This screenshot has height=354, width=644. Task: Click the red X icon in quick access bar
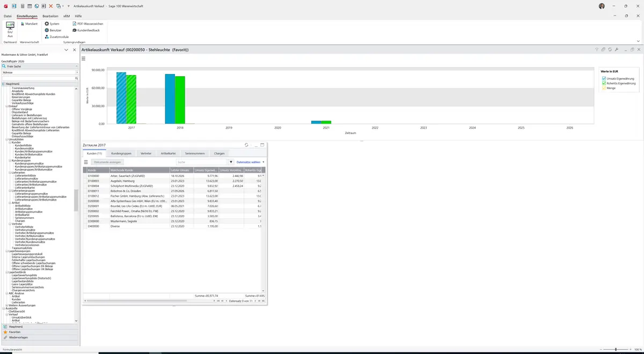pos(50,6)
